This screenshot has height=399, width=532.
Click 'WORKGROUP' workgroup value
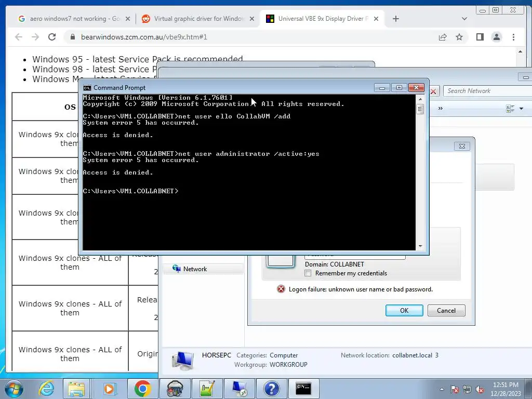[x=288, y=365]
